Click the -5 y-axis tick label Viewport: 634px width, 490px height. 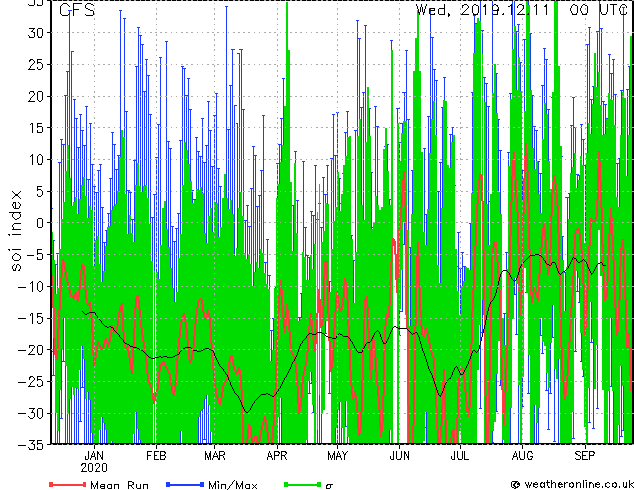[x=34, y=255]
